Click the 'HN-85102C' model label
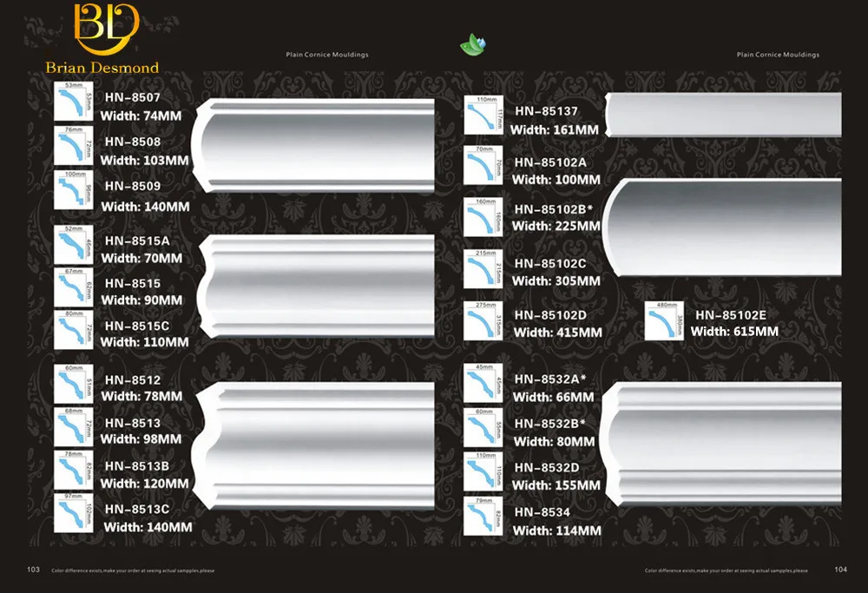 (550, 264)
